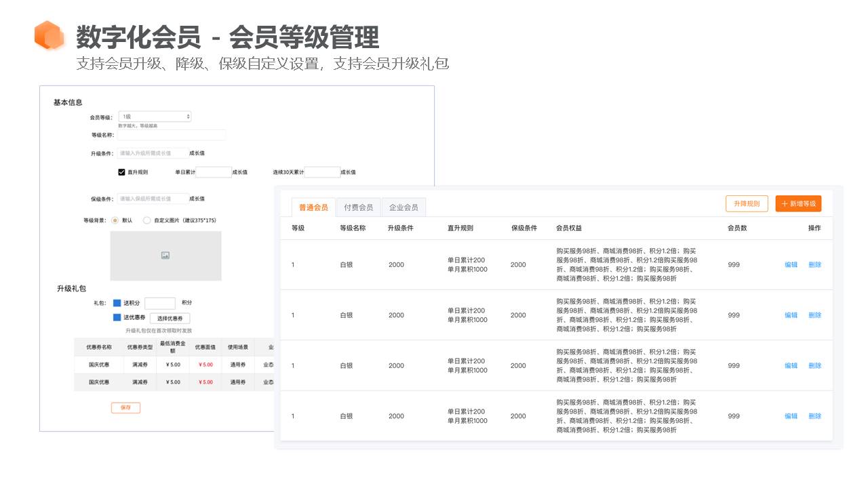This screenshot has height=488, width=868.
Task: Check the 送优惠券 gift checkbox
Action: click(x=117, y=317)
